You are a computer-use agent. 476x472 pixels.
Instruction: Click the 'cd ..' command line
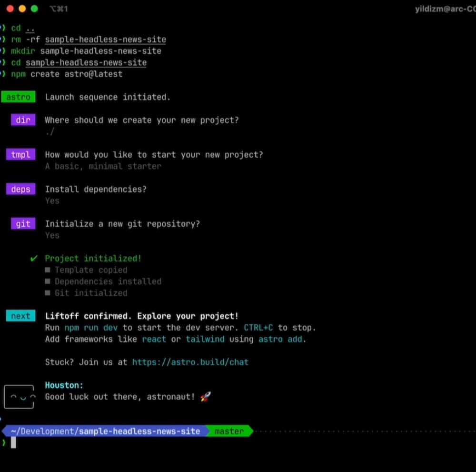23,29
